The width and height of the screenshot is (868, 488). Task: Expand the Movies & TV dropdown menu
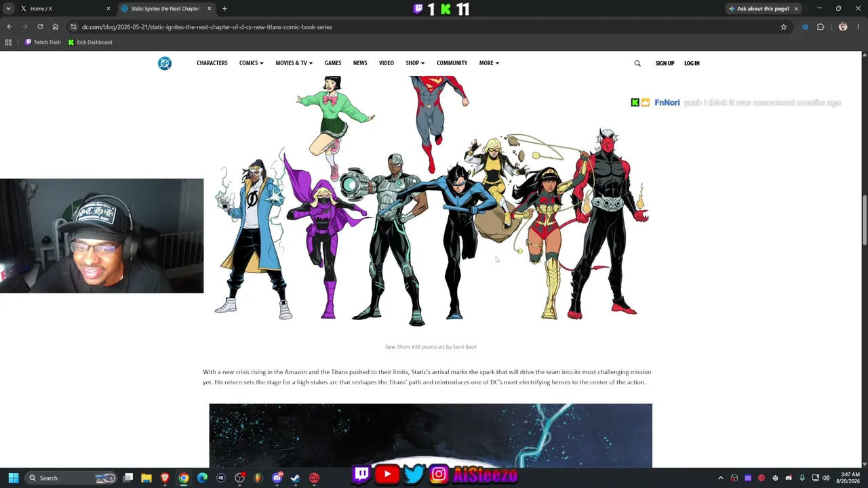294,63
